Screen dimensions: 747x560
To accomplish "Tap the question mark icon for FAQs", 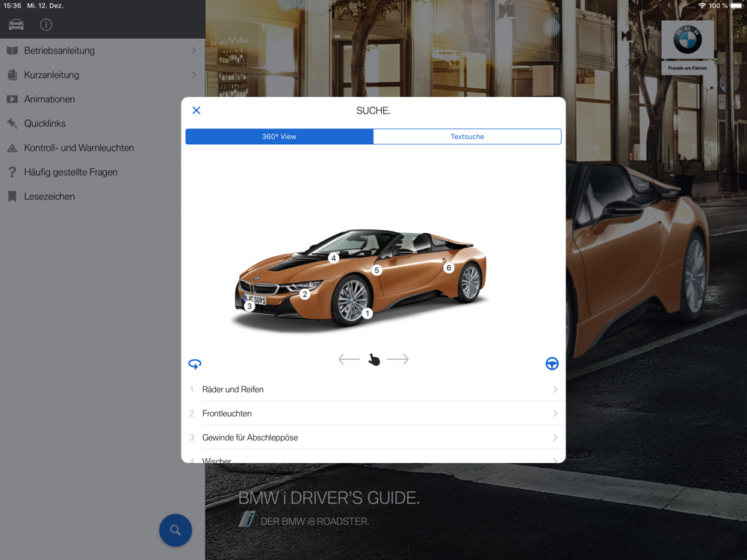I will pyautogui.click(x=13, y=172).
